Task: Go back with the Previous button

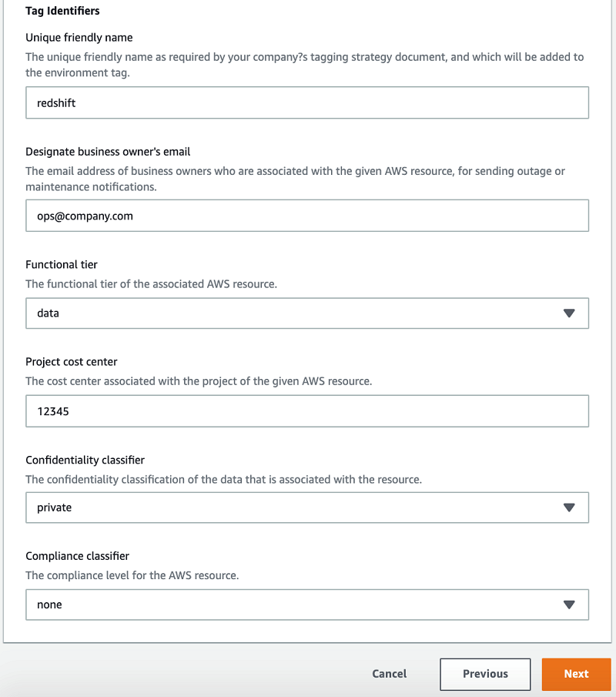Action: click(485, 674)
